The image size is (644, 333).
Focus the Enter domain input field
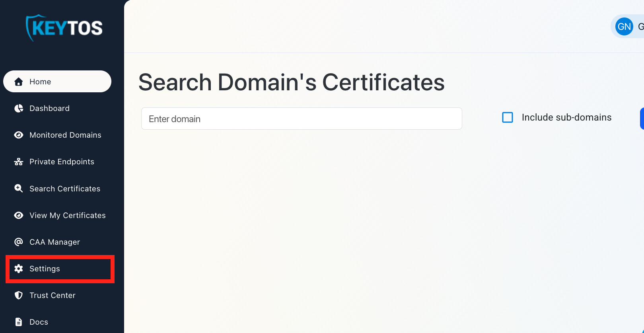[301, 119]
